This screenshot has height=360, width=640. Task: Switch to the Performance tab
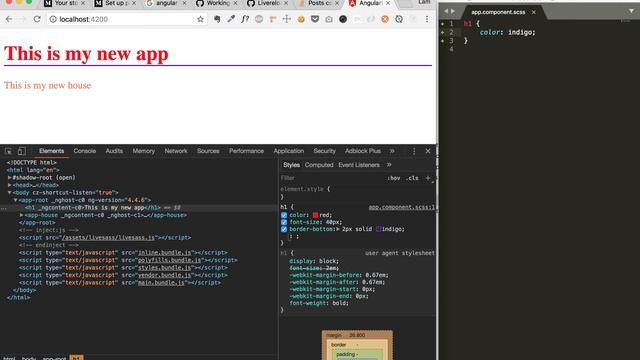click(247, 151)
